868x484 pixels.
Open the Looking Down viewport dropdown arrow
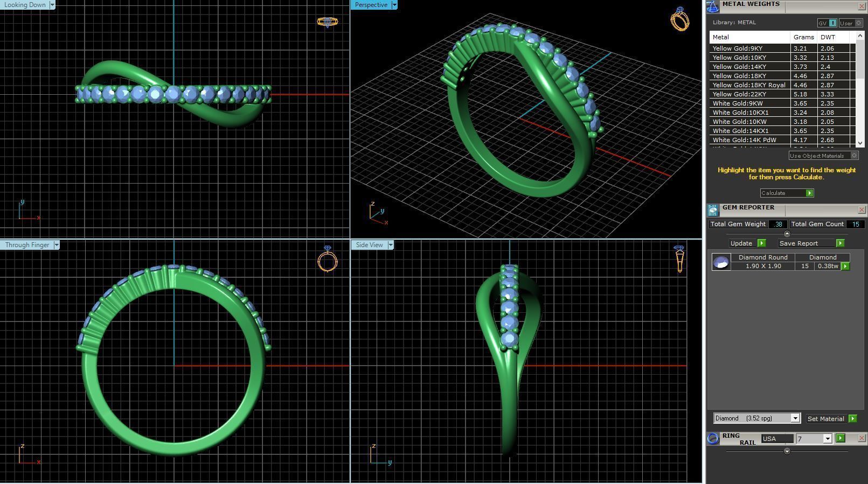pos(52,5)
